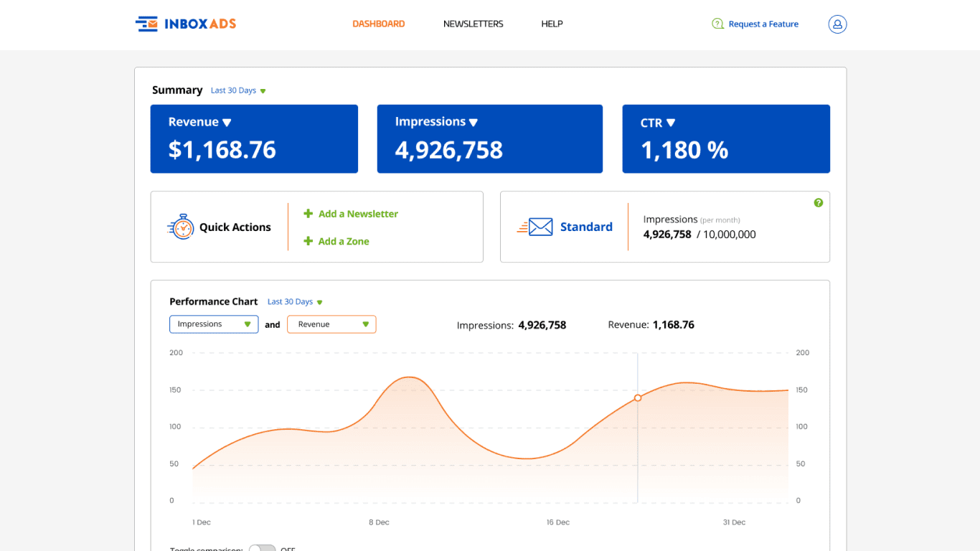Click Add a Zone link
The height and width of the screenshot is (551, 980).
tap(344, 241)
